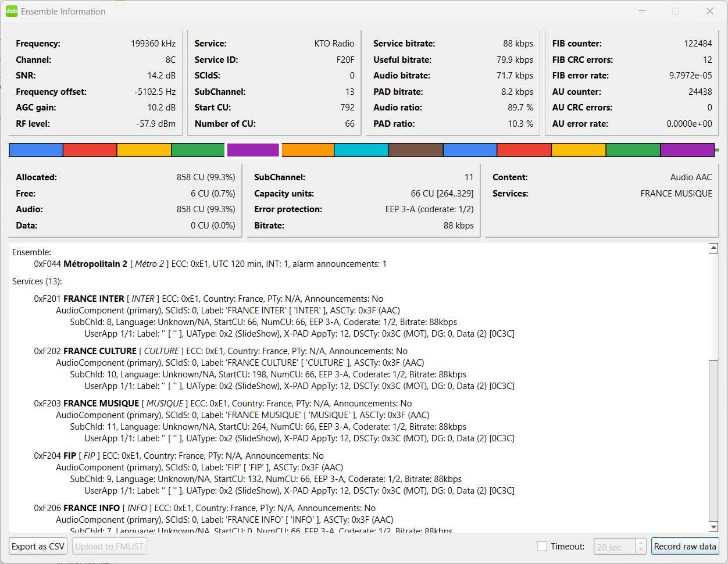Click the 0xF204 FIP service entry
The width and height of the screenshot is (728, 564).
click(179, 456)
